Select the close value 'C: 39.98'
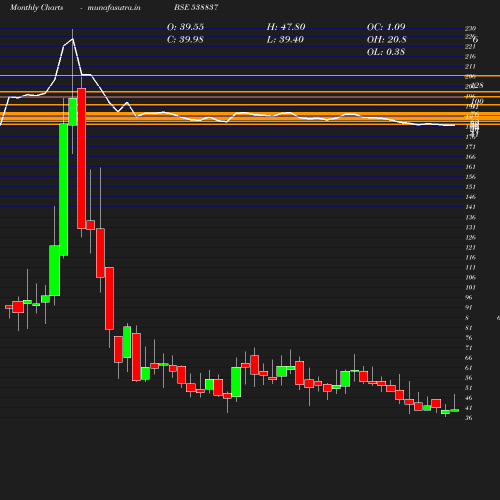Viewport: 500px width, 500px height. (x=185, y=40)
